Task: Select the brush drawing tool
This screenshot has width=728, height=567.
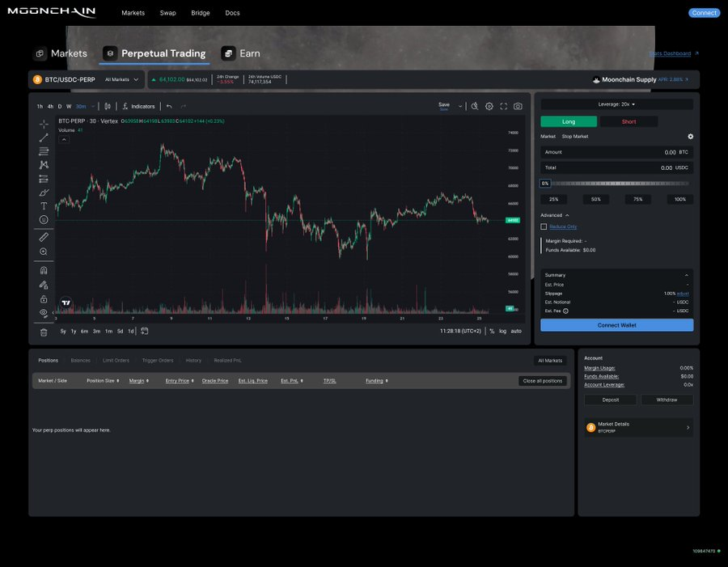Action: (44, 193)
